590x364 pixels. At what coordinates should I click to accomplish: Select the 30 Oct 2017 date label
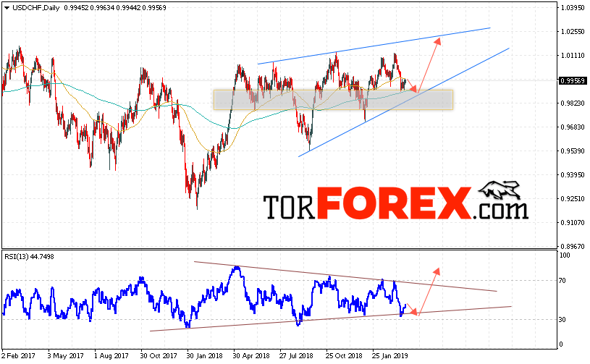(159, 356)
